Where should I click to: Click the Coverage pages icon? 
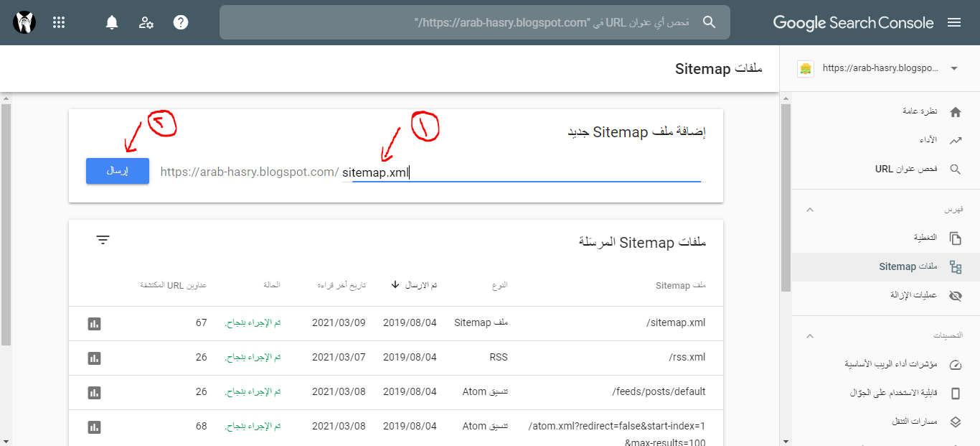955,238
